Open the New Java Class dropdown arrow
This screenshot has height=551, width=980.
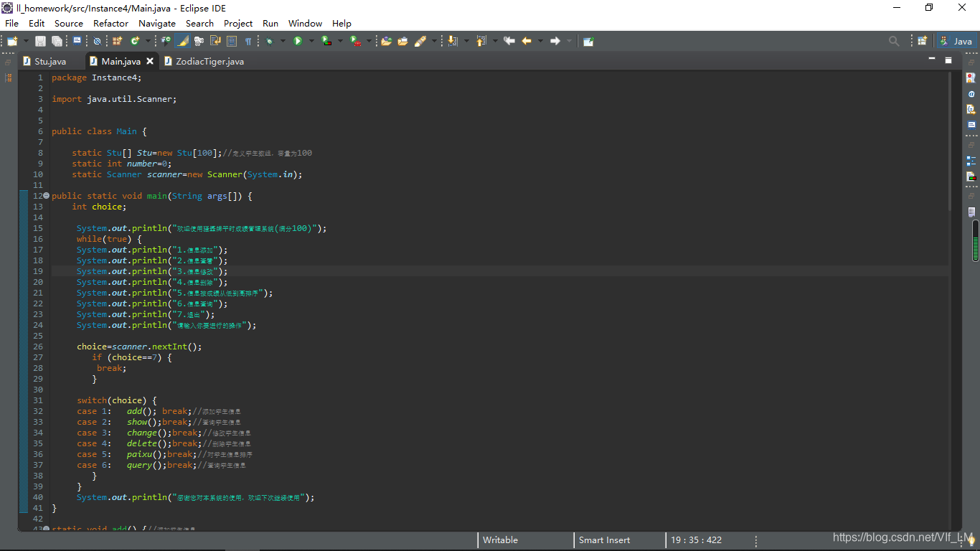[149, 42]
